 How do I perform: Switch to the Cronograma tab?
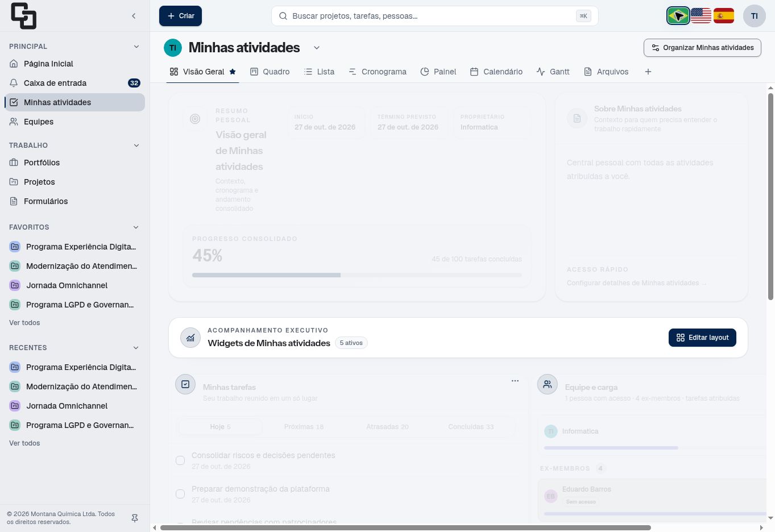point(378,72)
